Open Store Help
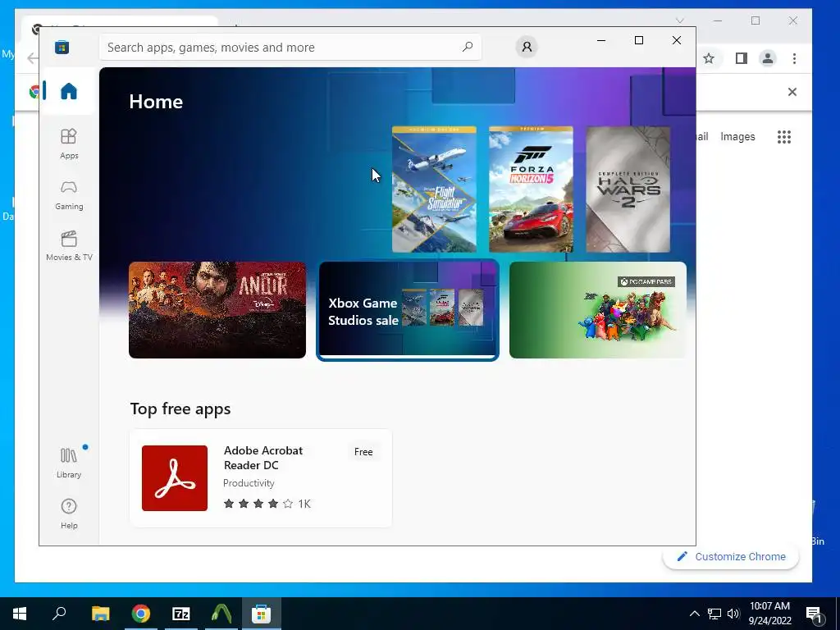The width and height of the screenshot is (840, 630). coord(69,514)
